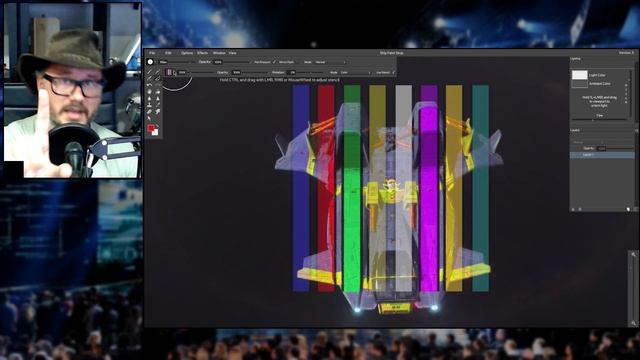
Task: Click the Ambient Color swatch
Action: pyautogui.click(x=579, y=84)
